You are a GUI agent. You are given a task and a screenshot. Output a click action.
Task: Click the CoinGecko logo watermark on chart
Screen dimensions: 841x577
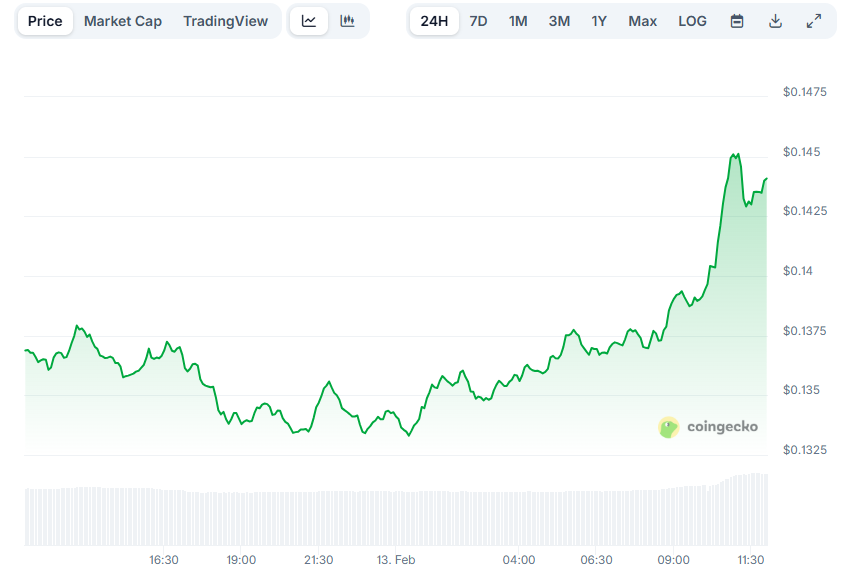coord(666,425)
